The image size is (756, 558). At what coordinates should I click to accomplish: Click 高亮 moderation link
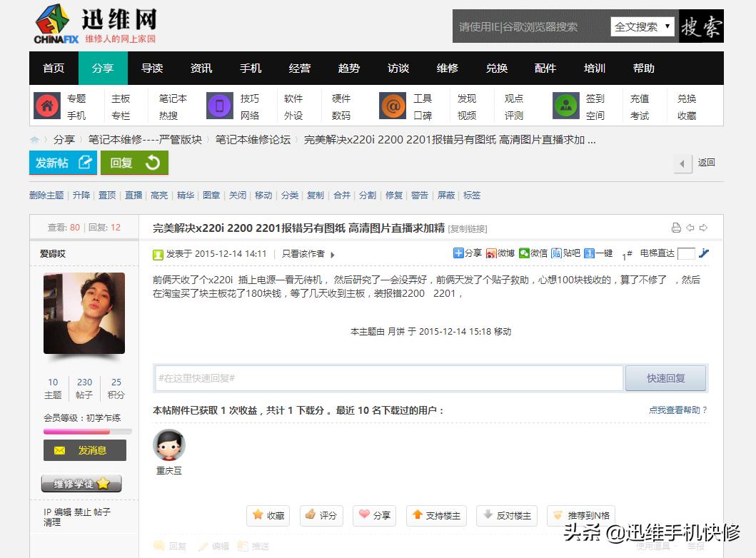click(159, 195)
